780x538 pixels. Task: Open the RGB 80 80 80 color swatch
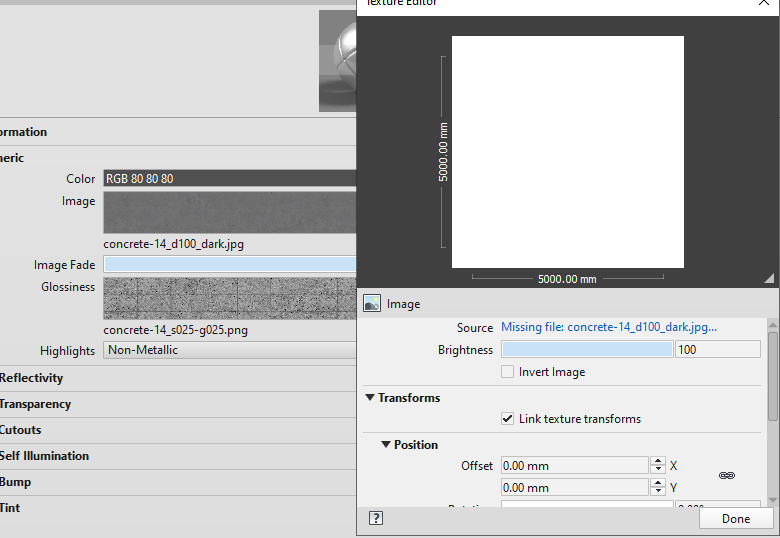click(229, 178)
